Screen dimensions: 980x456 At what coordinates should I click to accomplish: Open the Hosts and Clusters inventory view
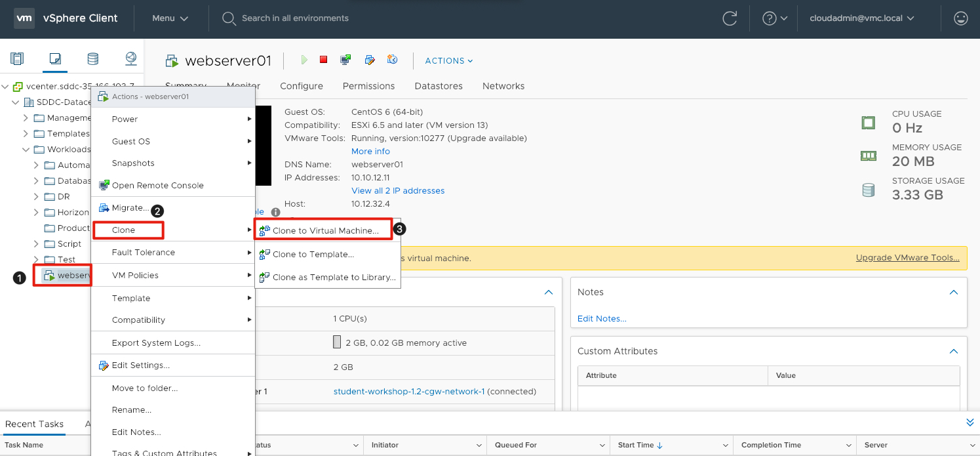17,59
